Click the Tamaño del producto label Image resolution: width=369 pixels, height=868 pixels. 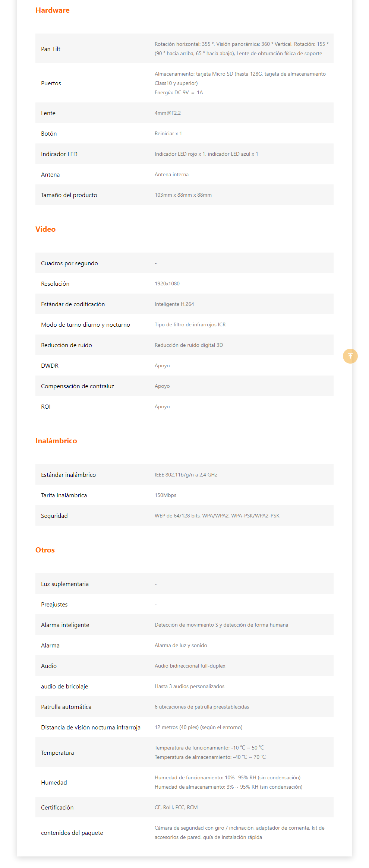pyautogui.click(x=69, y=195)
